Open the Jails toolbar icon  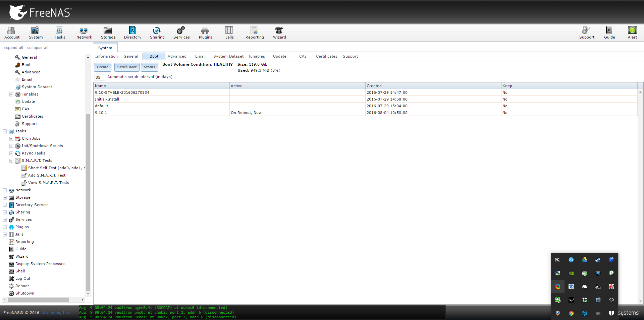point(229,33)
